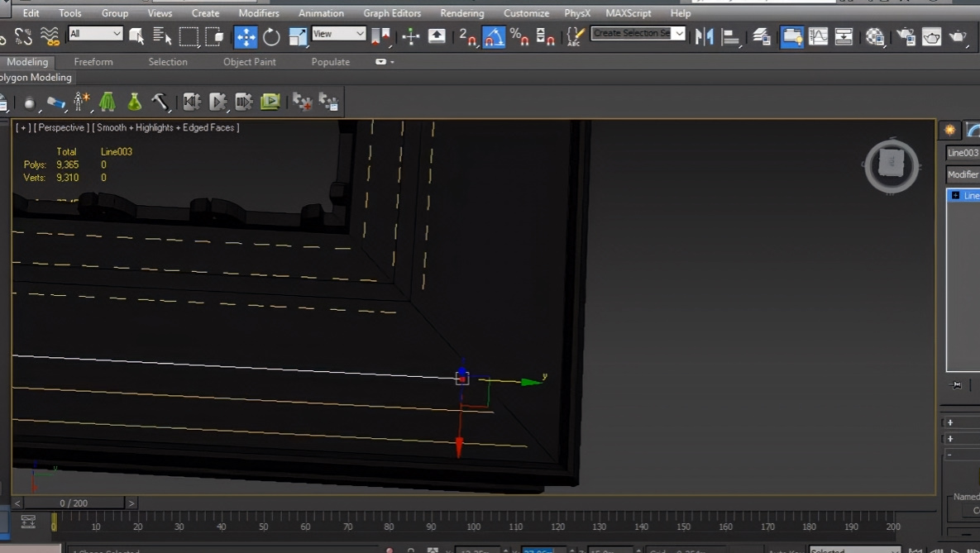The height and width of the screenshot is (553, 980).
Task: Expand the Create Selection Set dropdown
Action: pyautogui.click(x=638, y=33)
